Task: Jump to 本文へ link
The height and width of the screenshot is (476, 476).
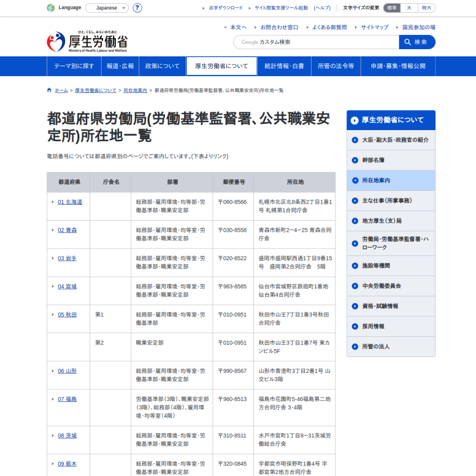Action: coord(239,28)
